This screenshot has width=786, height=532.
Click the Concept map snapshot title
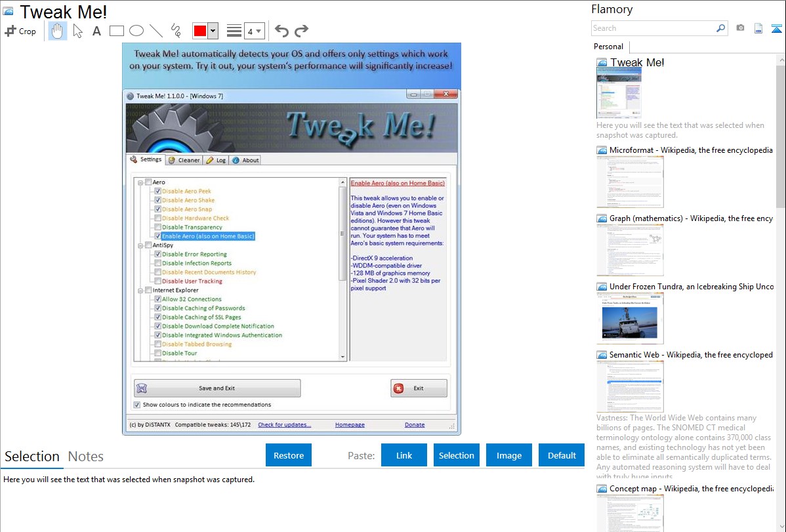[692, 489]
